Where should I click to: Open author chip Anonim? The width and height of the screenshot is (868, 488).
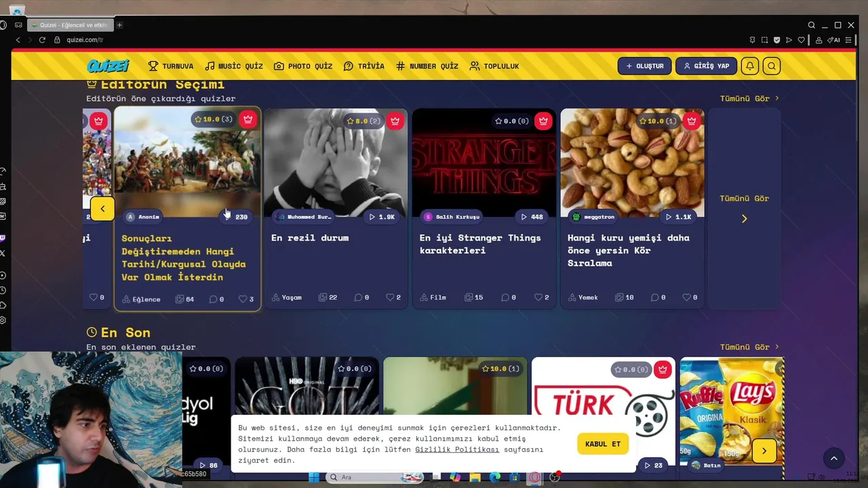143,217
